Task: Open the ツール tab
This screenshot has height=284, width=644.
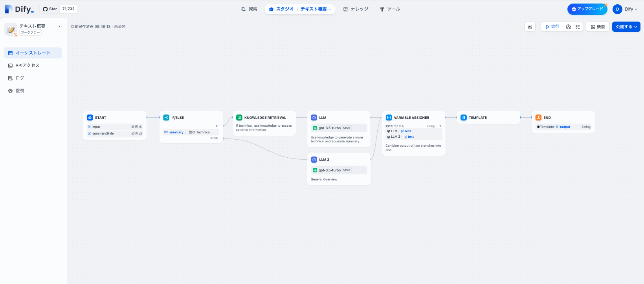Action: tap(389, 9)
